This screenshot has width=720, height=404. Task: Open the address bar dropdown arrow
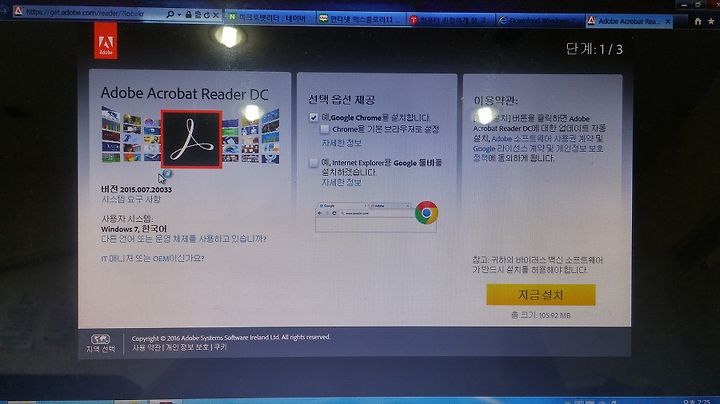(179, 15)
